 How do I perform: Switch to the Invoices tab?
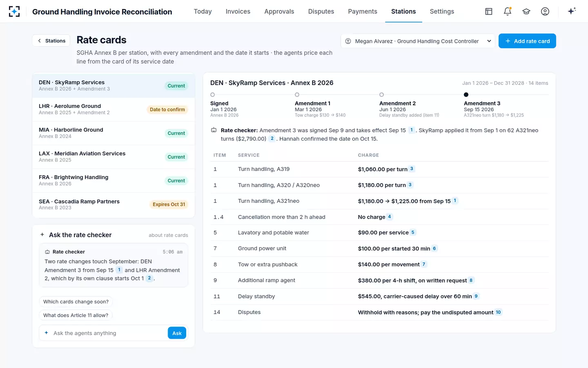point(238,11)
